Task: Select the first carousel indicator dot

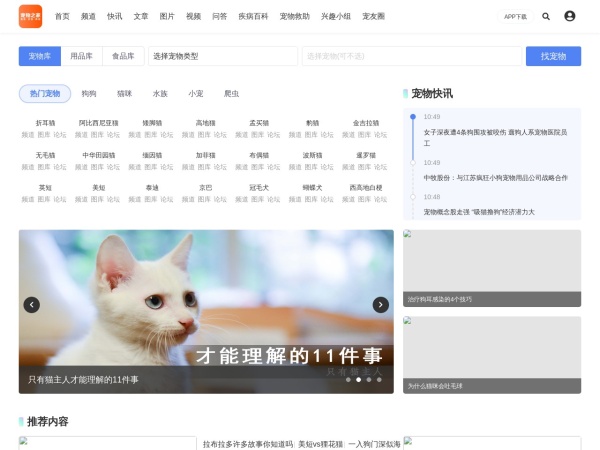Action: tap(348, 380)
